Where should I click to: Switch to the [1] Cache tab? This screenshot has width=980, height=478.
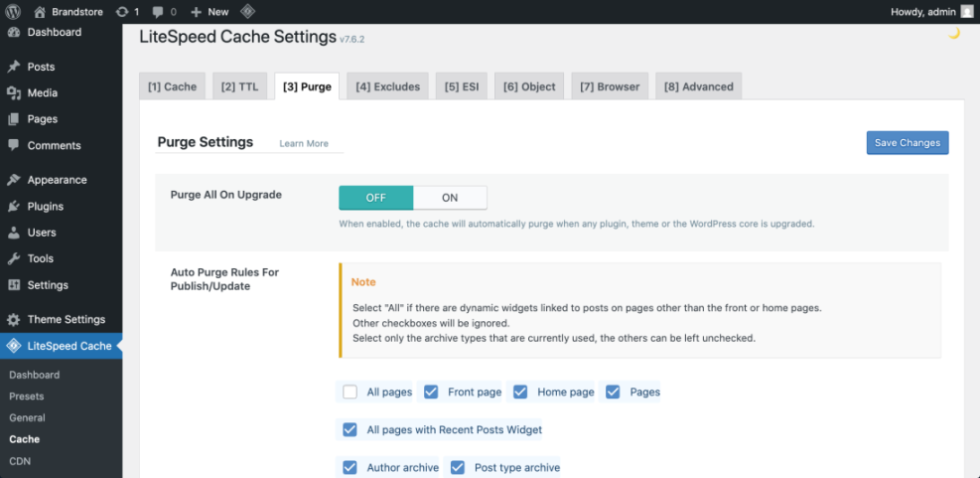click(172, 86)
